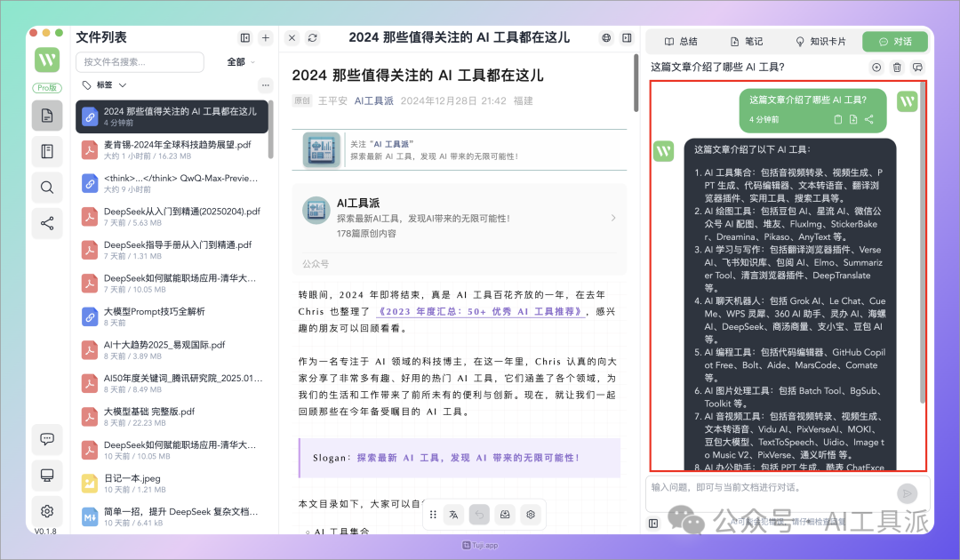Switch to the 笔记 tab
Image resolution: width=960 pixels, height=560 pixels.
[x=747, y=42]
